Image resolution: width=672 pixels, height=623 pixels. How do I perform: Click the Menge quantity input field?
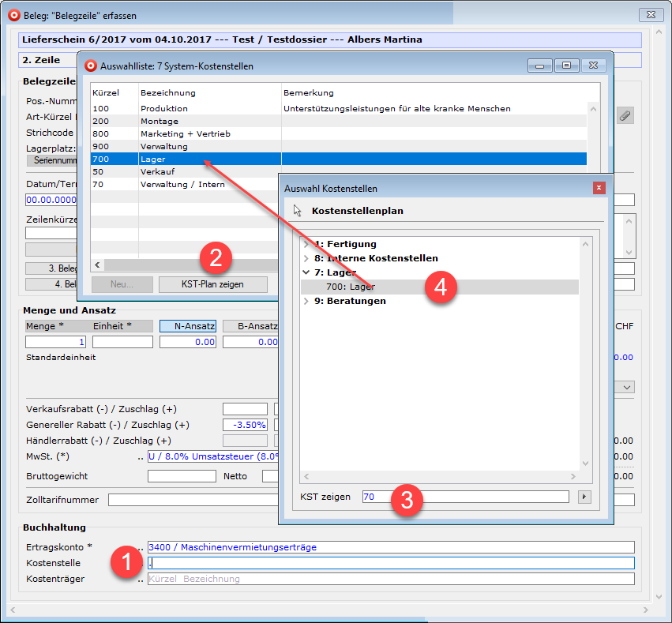point(56,342)
